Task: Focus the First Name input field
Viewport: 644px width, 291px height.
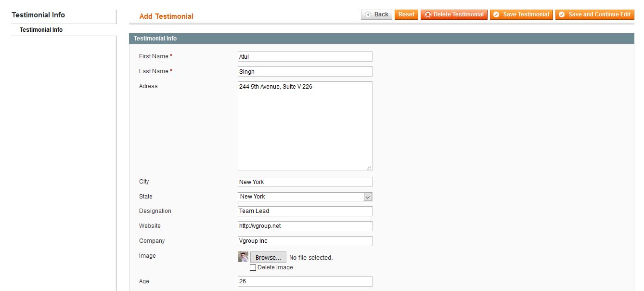Action: tap(305, 57)
